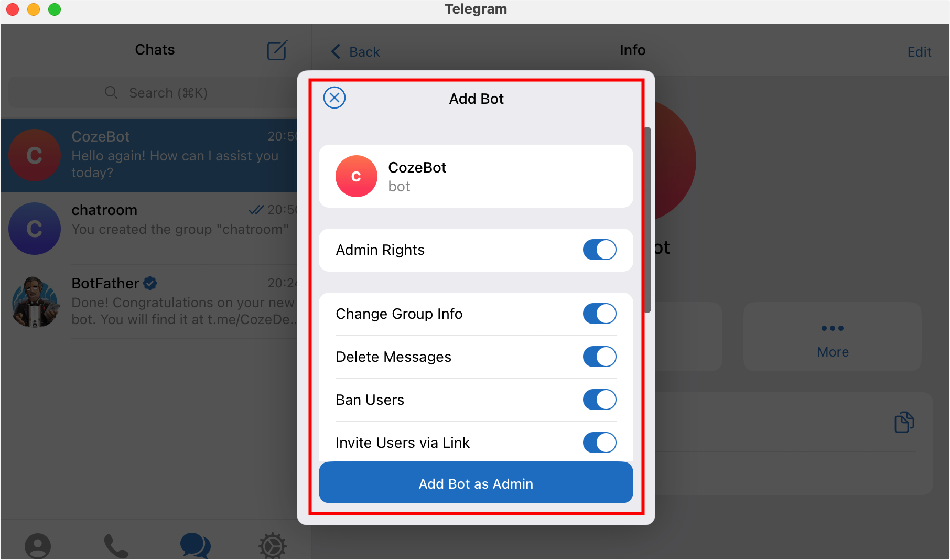
Task: Toggle the Ban Users switch
Action: [x=599, y=400]
